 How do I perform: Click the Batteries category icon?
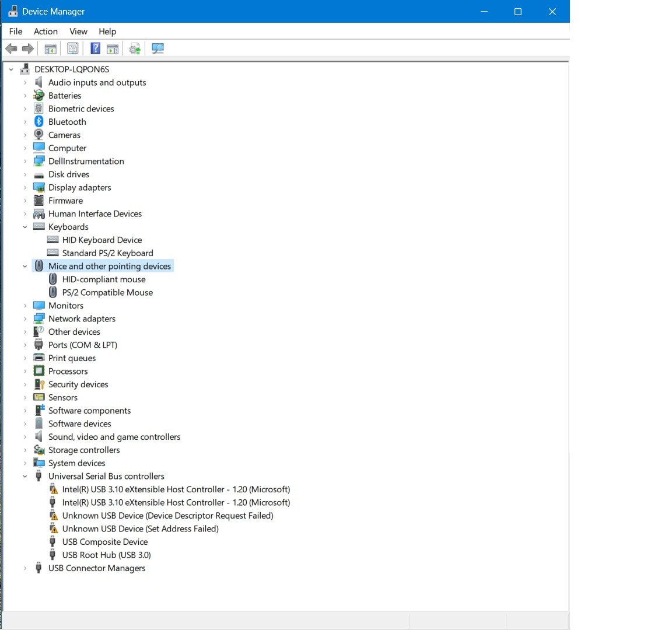pyautogui.click(x=39, y=96)
